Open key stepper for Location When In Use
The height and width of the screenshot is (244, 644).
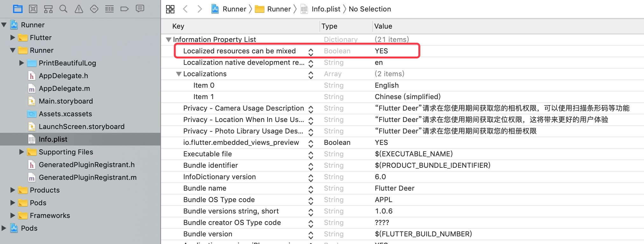click(x=311, y=121)
